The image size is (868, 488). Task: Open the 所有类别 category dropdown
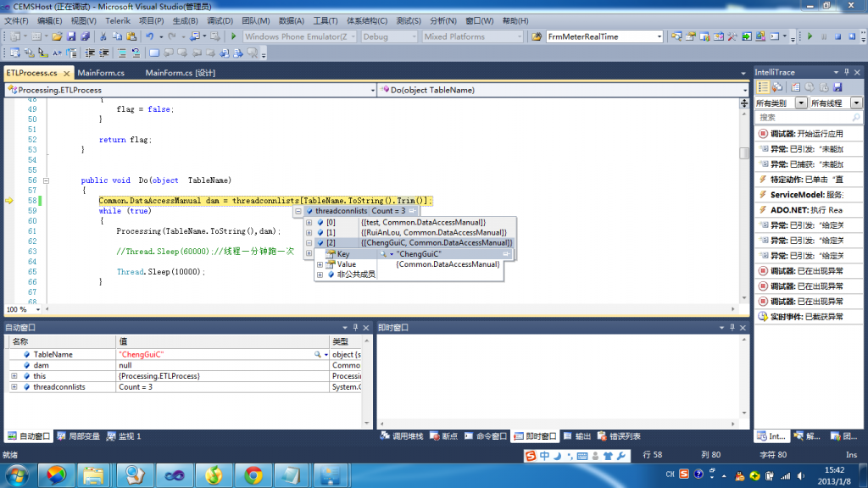pos(801,103)
